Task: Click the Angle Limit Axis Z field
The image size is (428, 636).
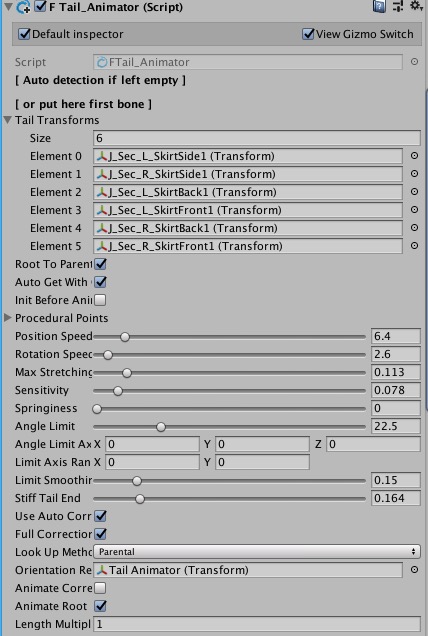Action: (373, 444)
